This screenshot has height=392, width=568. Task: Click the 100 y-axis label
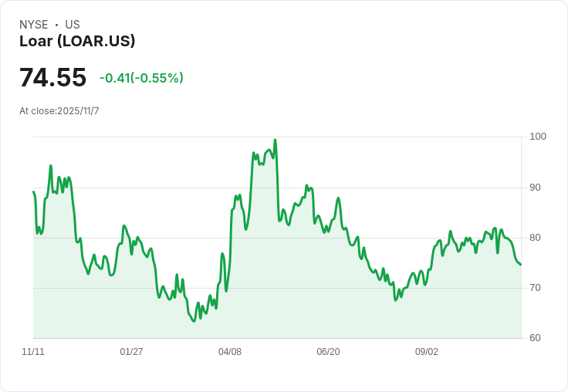point(538,137)
